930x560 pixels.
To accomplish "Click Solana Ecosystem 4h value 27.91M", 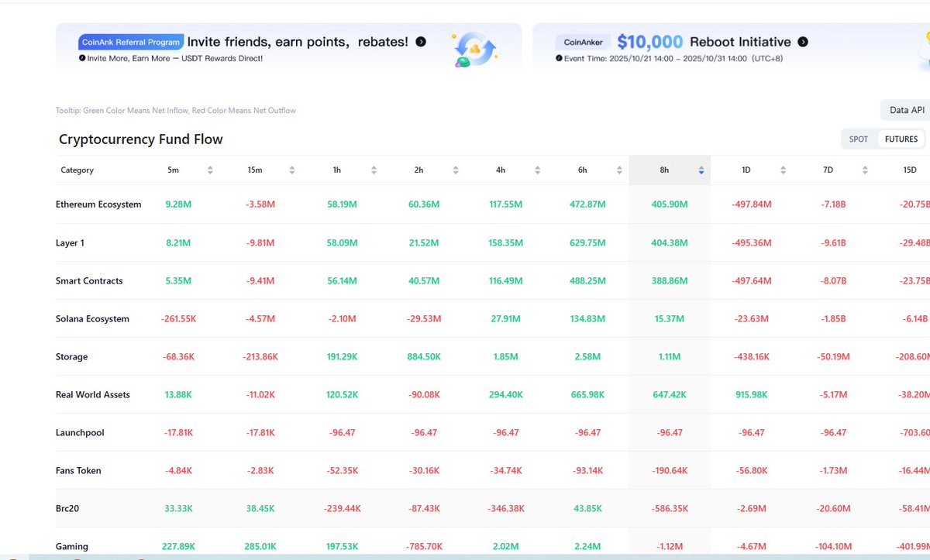I will [x=506, y=319].
